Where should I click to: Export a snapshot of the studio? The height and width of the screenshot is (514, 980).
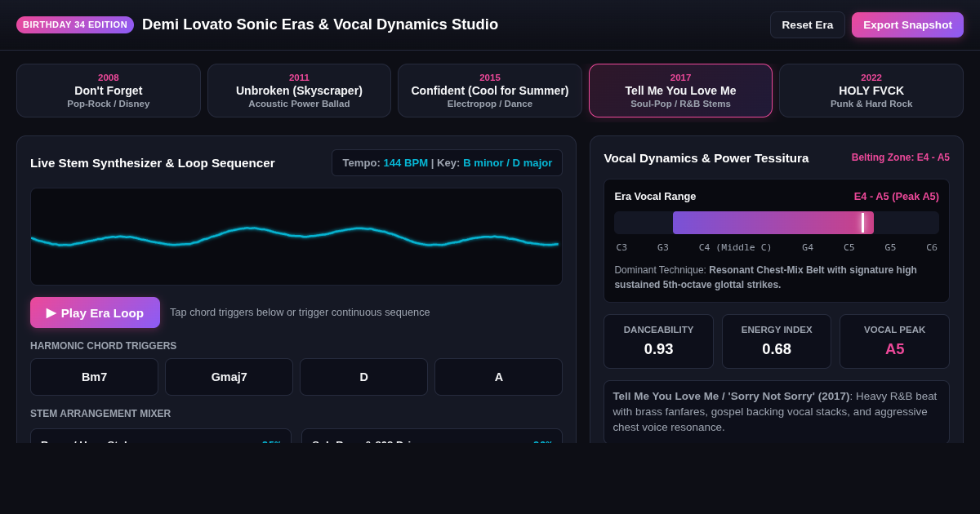coord(907,24)
